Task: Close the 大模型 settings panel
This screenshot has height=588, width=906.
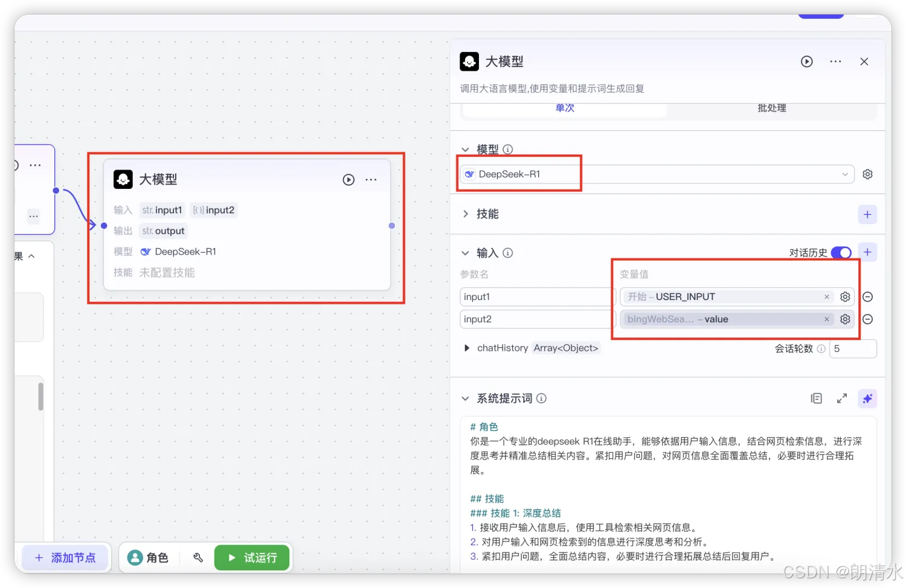Action: click(x=864, y=62)
